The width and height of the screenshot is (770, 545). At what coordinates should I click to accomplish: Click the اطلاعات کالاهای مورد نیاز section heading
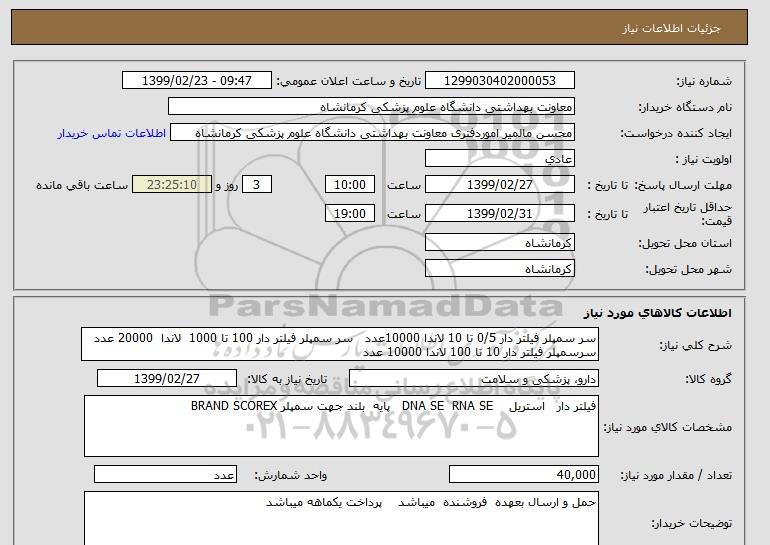pos(657,313)
